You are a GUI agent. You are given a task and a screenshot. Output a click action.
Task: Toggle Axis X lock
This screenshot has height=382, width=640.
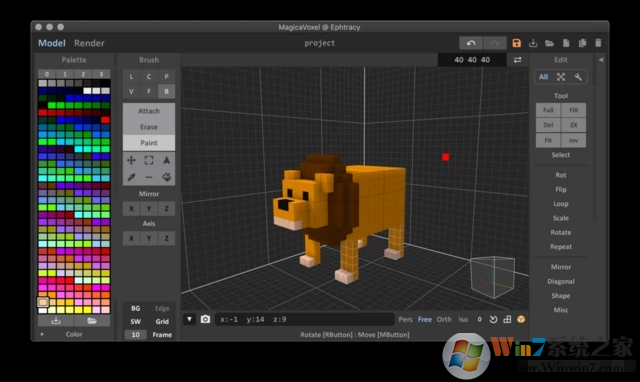tap(131, 238)
